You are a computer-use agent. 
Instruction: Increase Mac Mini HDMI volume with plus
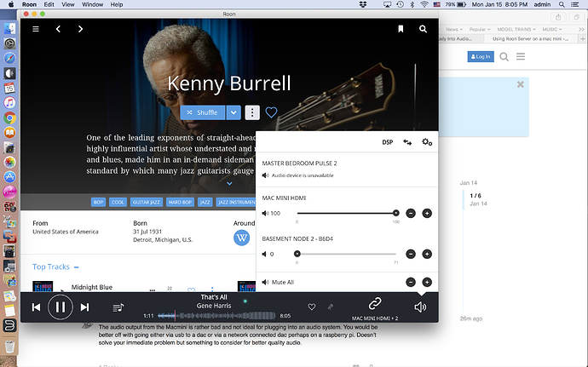427,213
